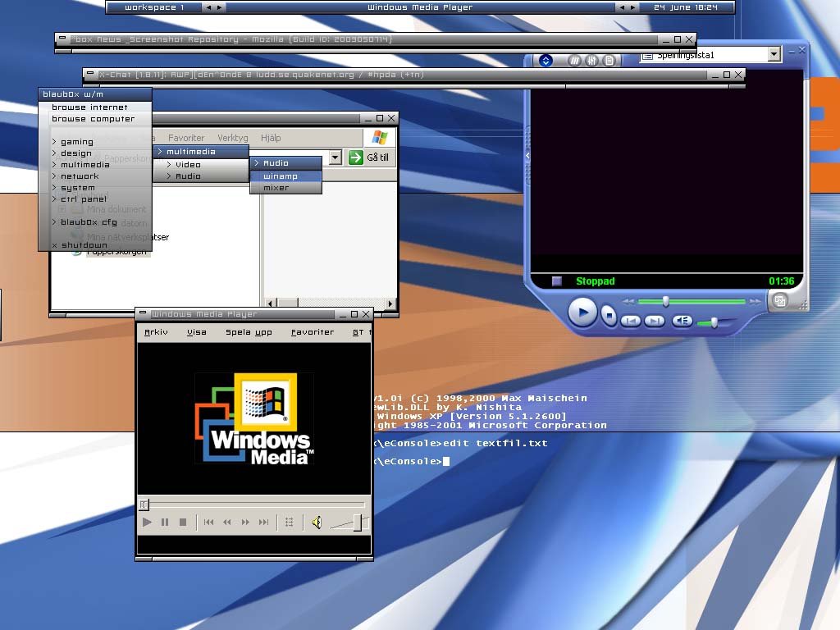The width and height of the screenshot is (840, 630).
Task: Show the playlist using the document button
Action: [609, 61]
